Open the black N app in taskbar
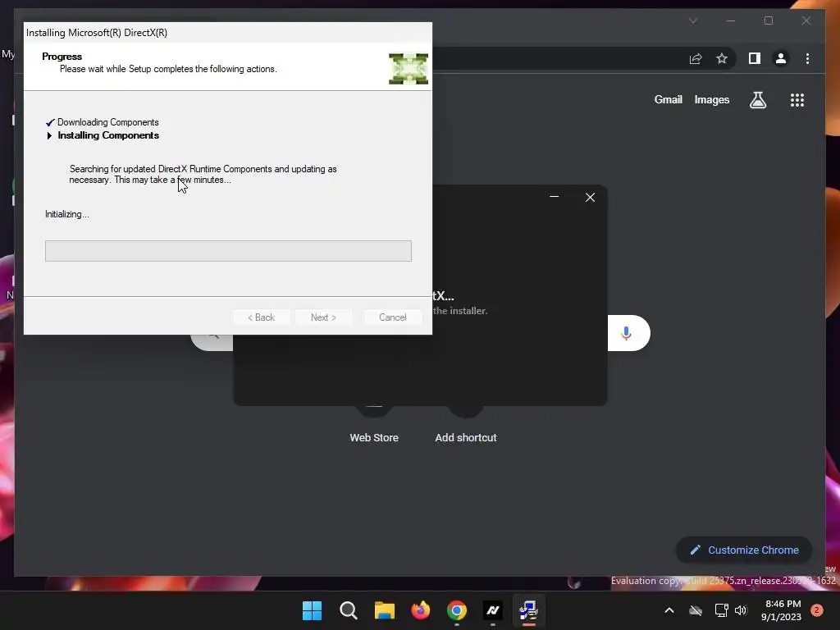Viewport: 840px width, 630px height. coord(493,610)
